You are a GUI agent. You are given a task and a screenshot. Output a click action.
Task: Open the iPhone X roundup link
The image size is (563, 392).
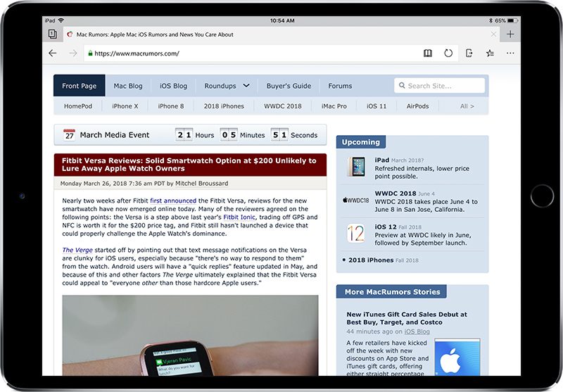[x=125, y=106]
